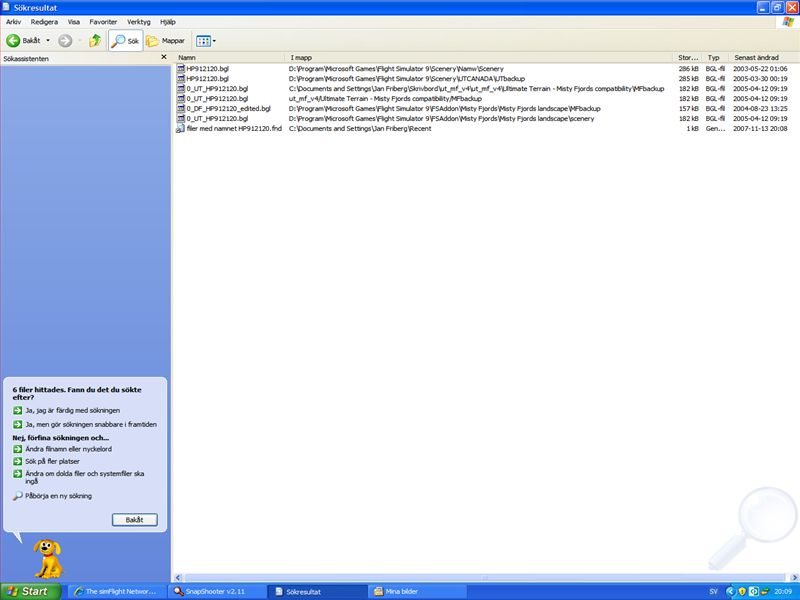Open the view mode dropdown

(x=206, y=41)
